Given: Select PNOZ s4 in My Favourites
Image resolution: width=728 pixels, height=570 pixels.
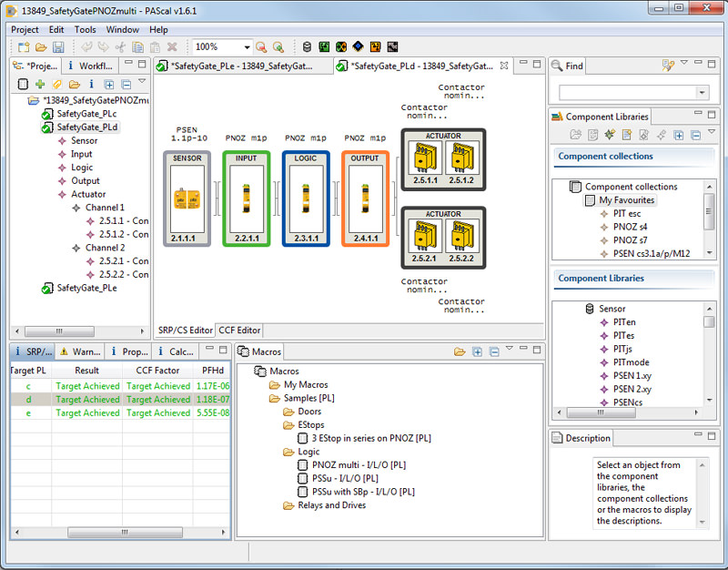Looking at the screenshot, I should 630,227.
